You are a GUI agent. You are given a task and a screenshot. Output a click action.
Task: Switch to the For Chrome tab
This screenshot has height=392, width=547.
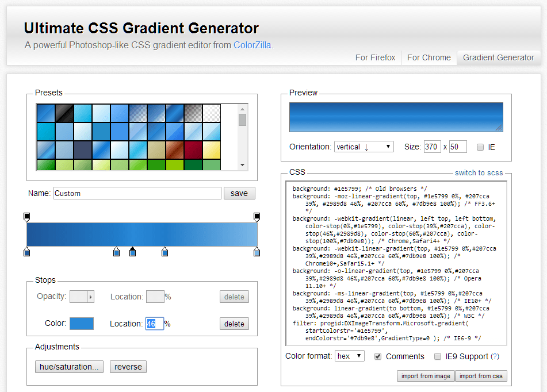point(429,57)
